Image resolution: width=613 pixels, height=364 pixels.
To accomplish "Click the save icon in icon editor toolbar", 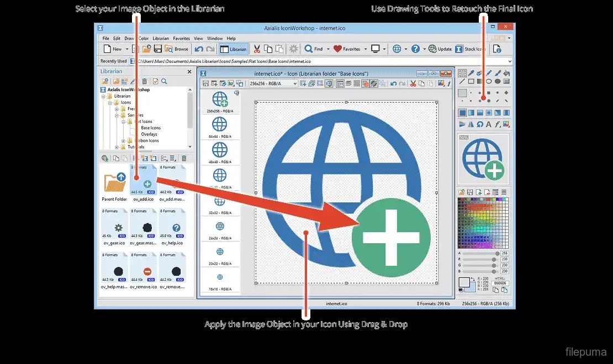I will click(205, 83).
